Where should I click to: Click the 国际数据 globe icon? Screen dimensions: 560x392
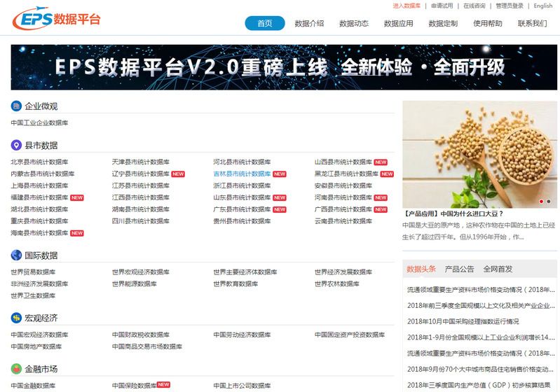tap(16, 255)
